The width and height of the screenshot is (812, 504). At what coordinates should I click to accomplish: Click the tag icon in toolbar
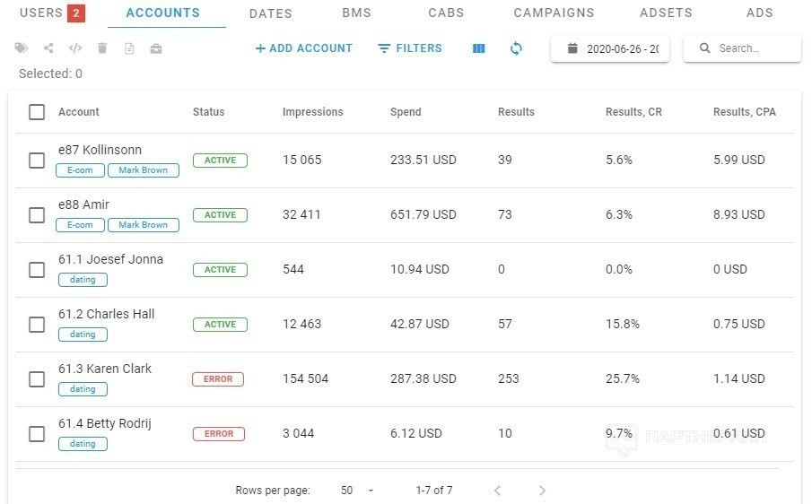pyautogui.click(x=22, y=48)
